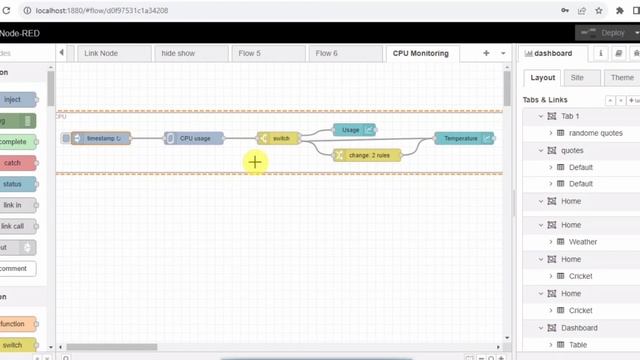The width and height of the screenshot is (640, 360).
Task: Pick the link in node in palette
Action: [18, 205]
